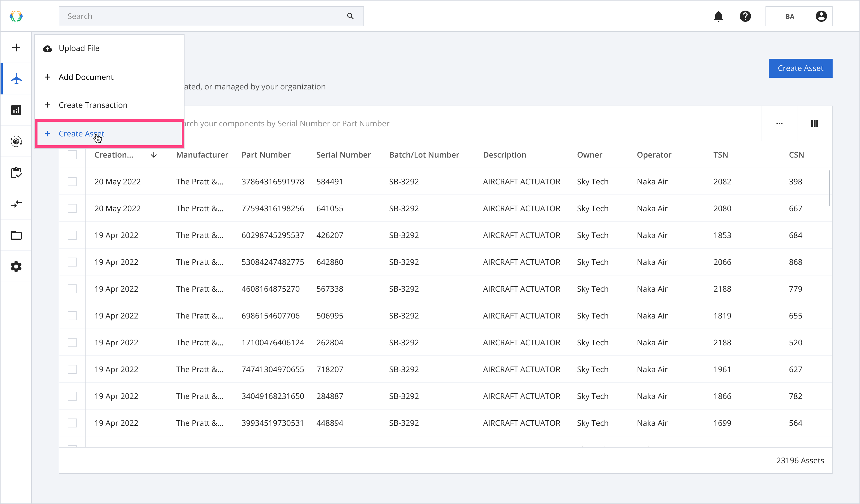
Task: Check the row with serial 284887
Action: point(72,396)
